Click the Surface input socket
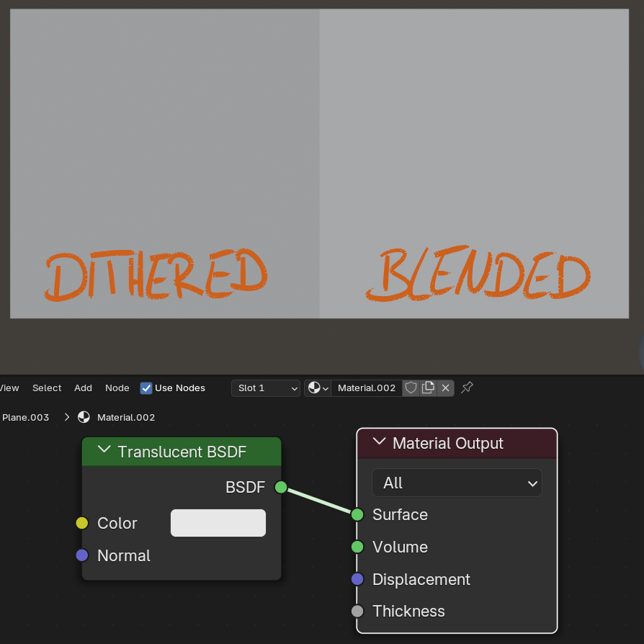 tap(357, 514)
